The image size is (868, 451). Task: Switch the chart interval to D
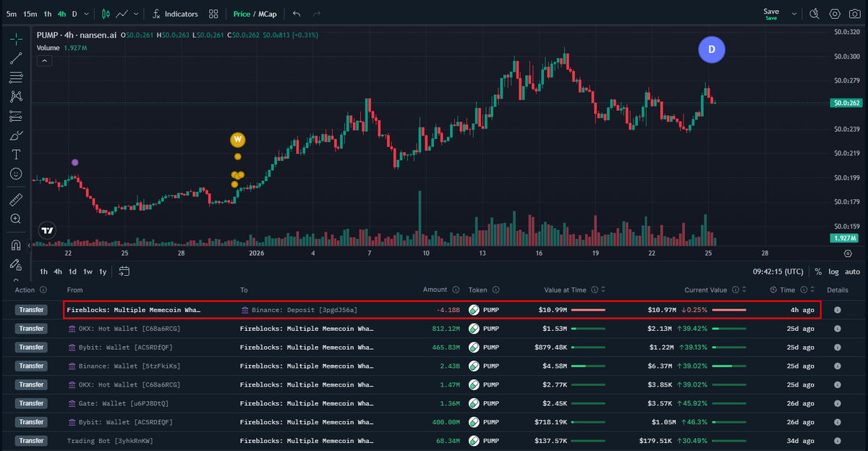click(x=75, y=14)
